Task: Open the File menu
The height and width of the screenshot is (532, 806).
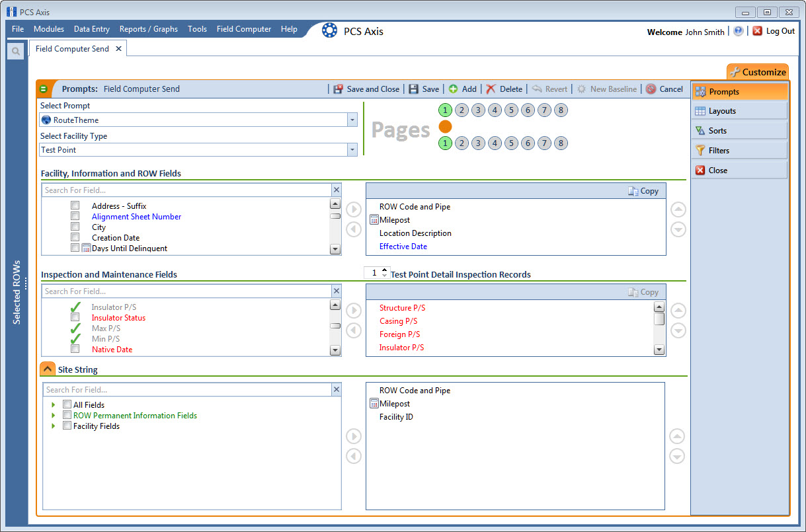Action: pyautogui.click(x=18, y=29)
